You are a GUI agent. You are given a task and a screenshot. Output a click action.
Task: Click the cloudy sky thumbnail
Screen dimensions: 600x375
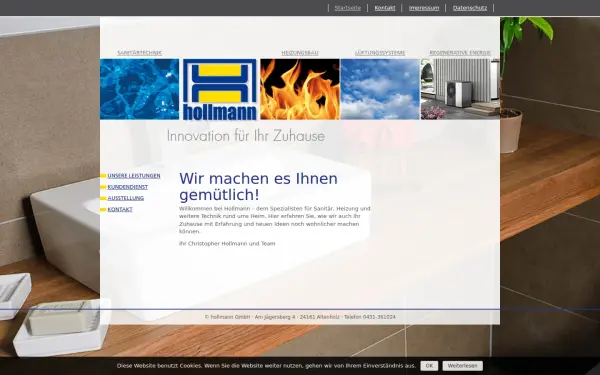pyautogui.click(x=380, y=89)
